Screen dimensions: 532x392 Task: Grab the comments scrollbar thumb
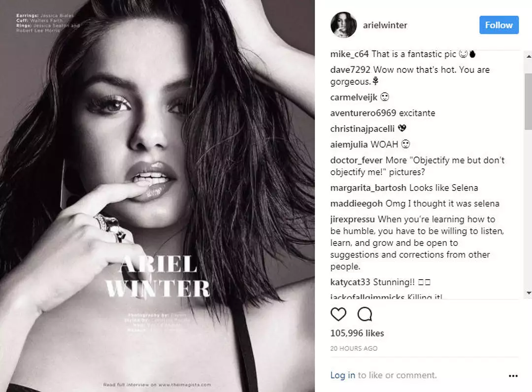[x=528, y=101]
